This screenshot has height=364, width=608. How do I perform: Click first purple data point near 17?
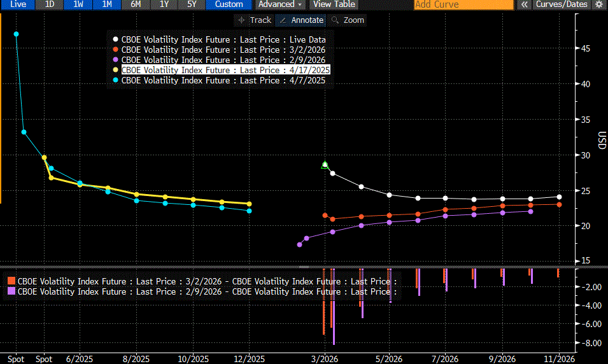299,244
